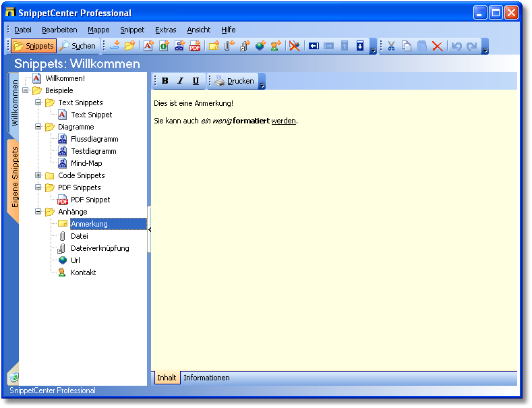This screenshot has width=532, height=408.
Task: Select the Url tree item
Action: [76, 260]
